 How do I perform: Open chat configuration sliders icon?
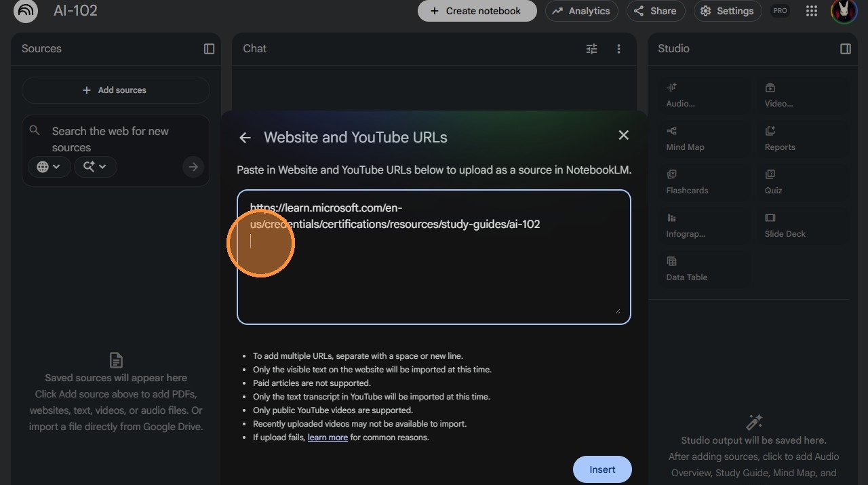[x=592, y=49]
